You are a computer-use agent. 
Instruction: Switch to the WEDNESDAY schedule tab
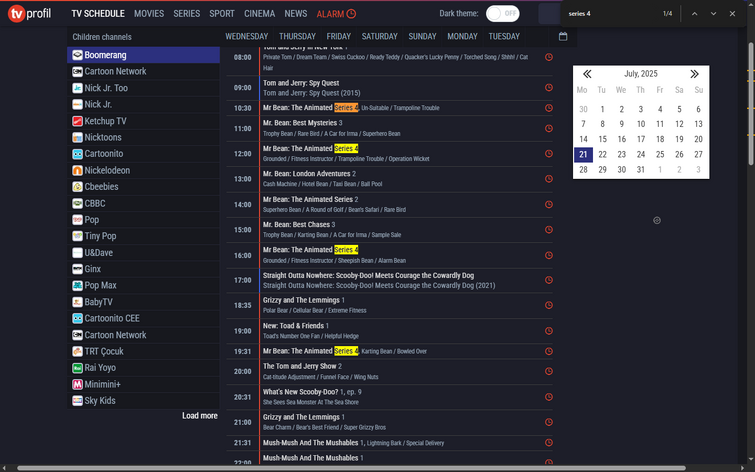[247, 37]
